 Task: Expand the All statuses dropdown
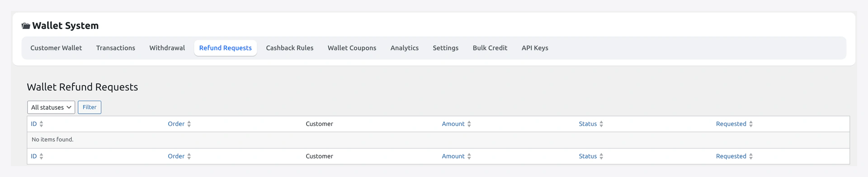pyautogui.click(x=51, y=107)
